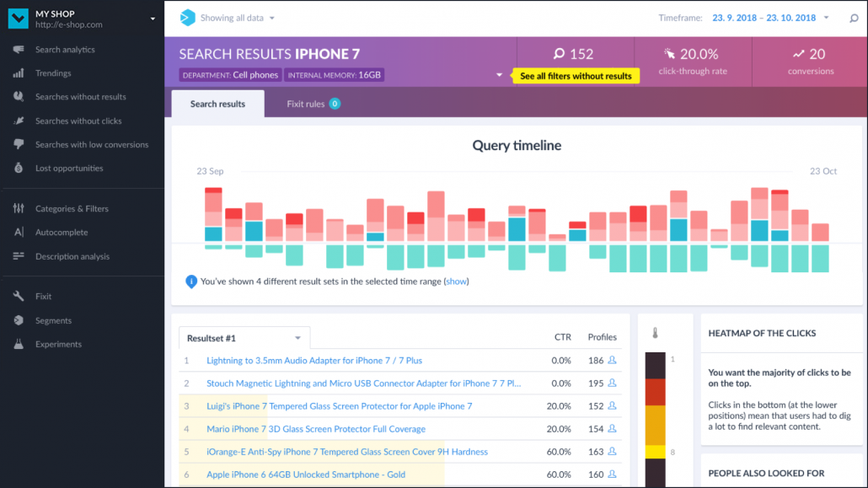The height and width of the screenshot is (488, 868).
Task: Click the Trendings bar chart icon
Action: pyautogui.click(x=19, y=73)
